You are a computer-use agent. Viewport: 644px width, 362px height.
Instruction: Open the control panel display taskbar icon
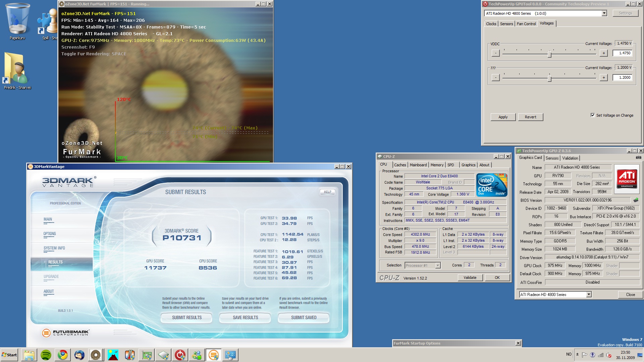[x=230, y=355]
